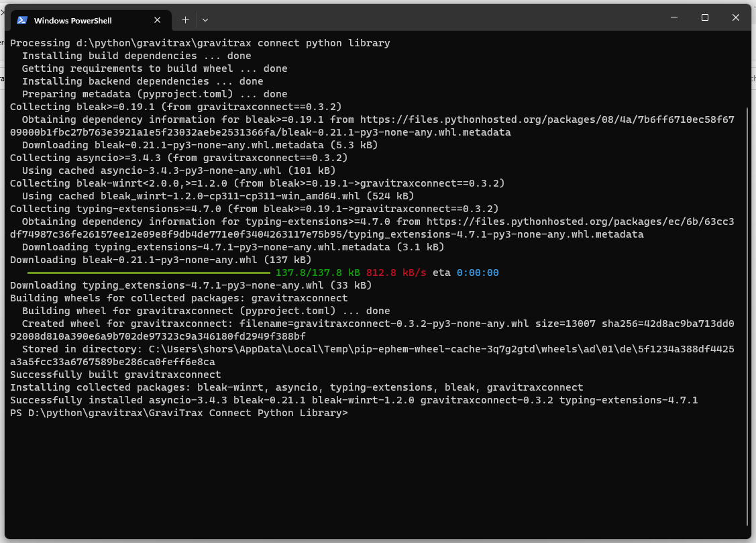Click the X icon on the PowerShell tab
Image resolution: width=756 pixels, height=543 pixels.
(158, 19)
